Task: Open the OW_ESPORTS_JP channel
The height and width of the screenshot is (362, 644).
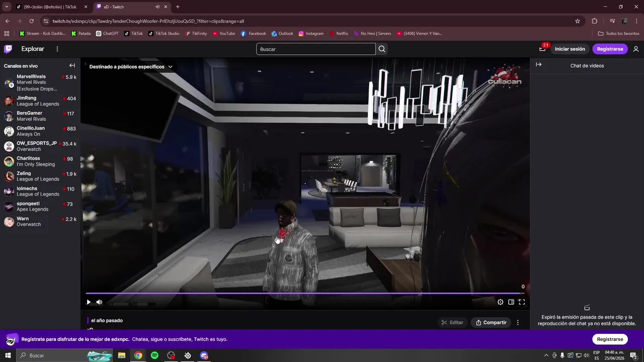Action: click(40, 146)
